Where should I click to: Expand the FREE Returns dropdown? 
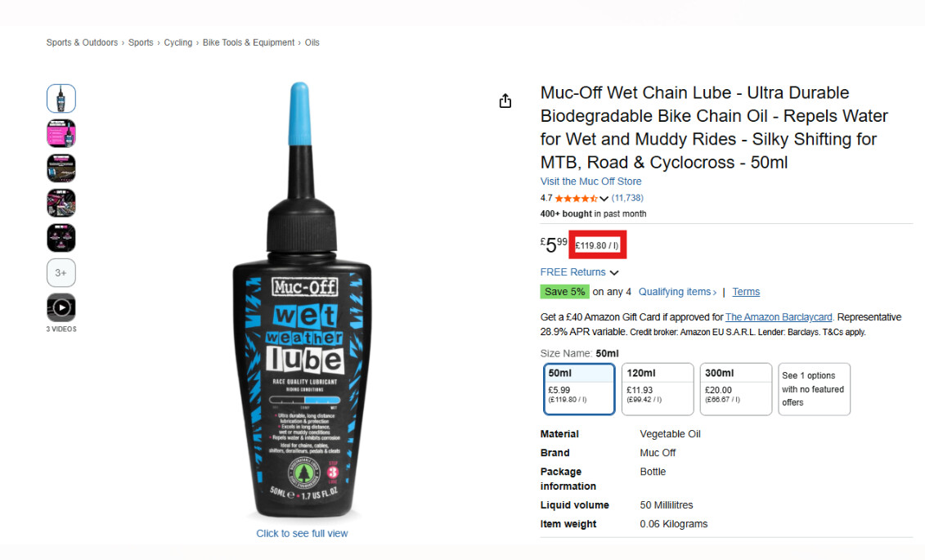pyautogui.click(x=579, y=272)
